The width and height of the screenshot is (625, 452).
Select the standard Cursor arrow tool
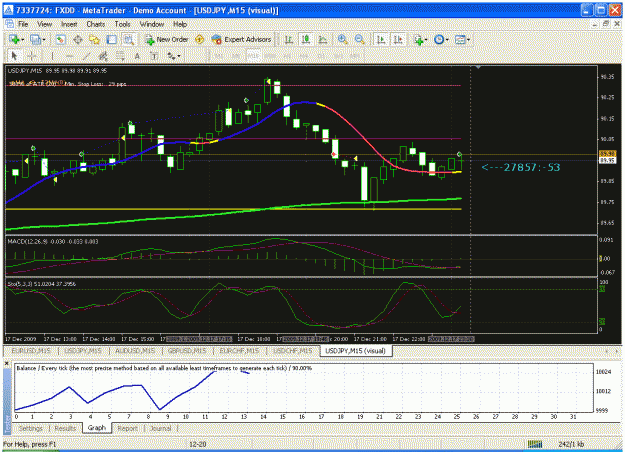(x=14, y=56)
